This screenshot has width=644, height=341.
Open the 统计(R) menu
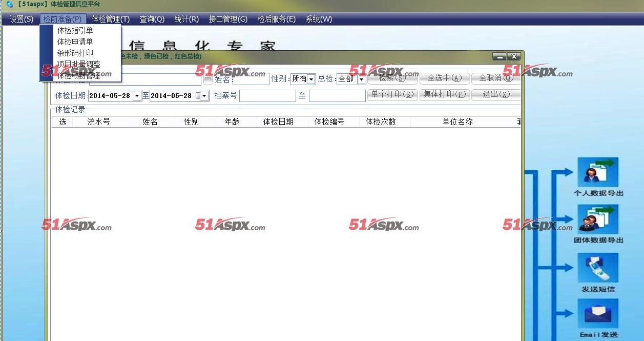pyautogui.click(x=186, y=19)
